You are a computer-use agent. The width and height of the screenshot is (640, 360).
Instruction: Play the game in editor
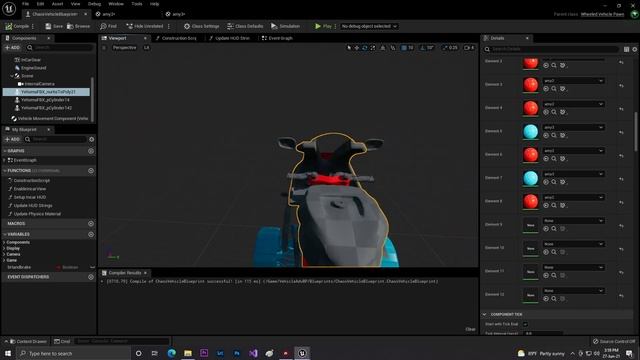point(323,26)
